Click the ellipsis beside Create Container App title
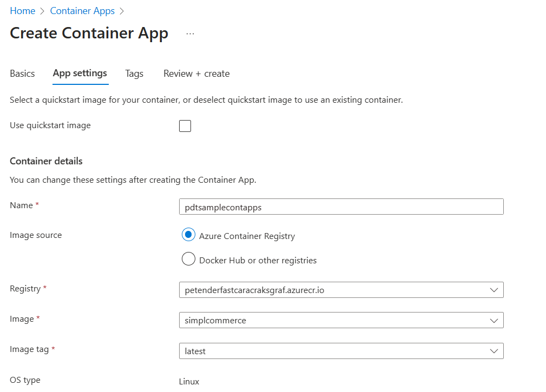This screenshot has height=392, width=546. pos(190,33)
